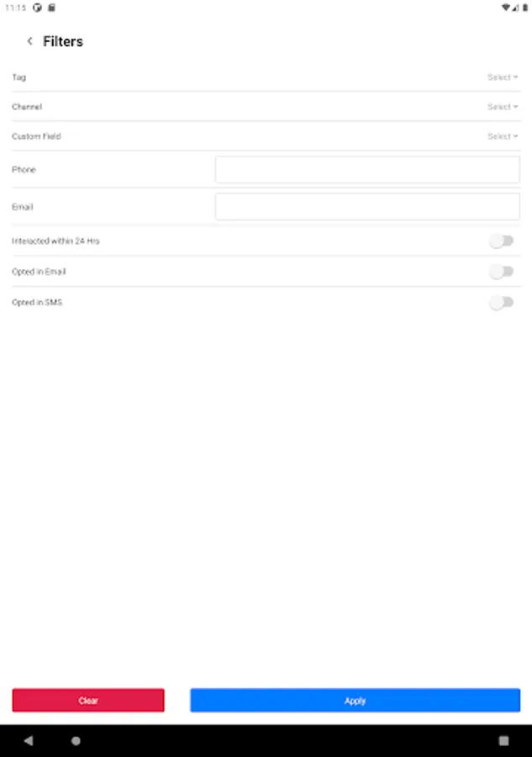Tap the Tag row label
Viewport: 532px width, 757px height.
click(x=19, y=77)
